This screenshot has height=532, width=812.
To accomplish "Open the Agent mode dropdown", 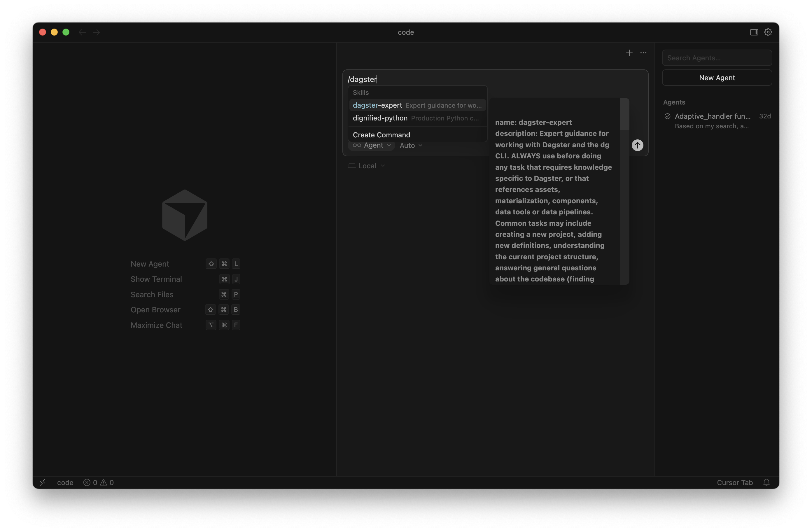I will [372, 145].
